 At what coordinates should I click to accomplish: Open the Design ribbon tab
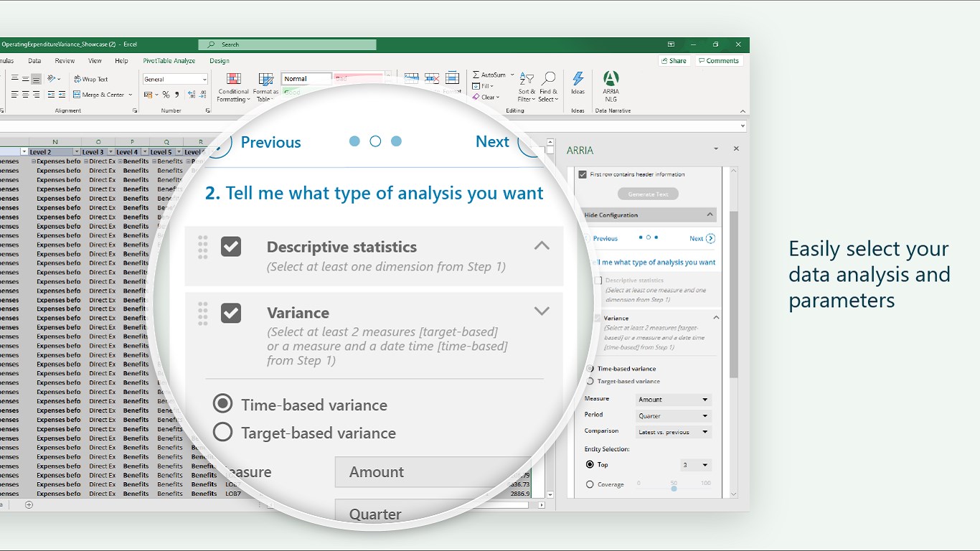click(220, 61)
